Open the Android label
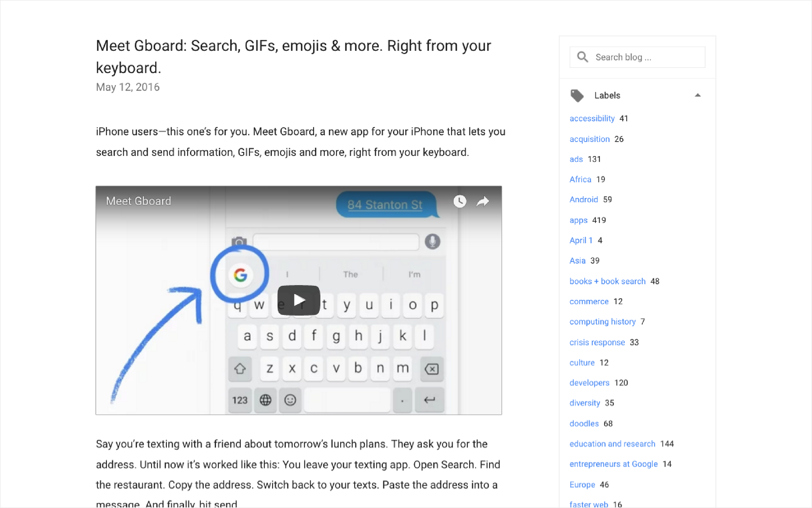This screenshot has height=508, width=812. tap(583, 200)
